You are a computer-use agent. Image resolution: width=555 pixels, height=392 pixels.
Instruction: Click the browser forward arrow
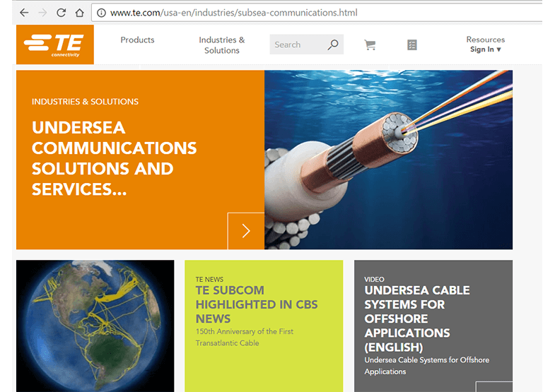point(42,13)
